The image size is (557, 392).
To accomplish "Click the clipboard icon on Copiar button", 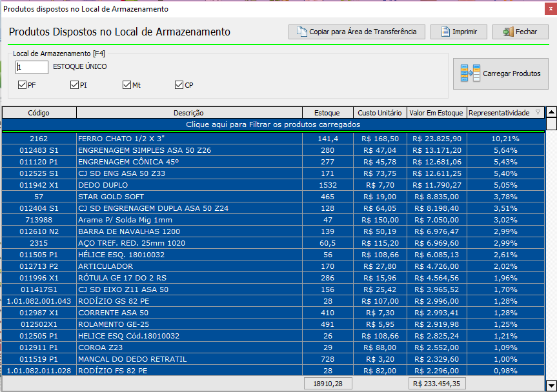I will click(x=301, y=32).
